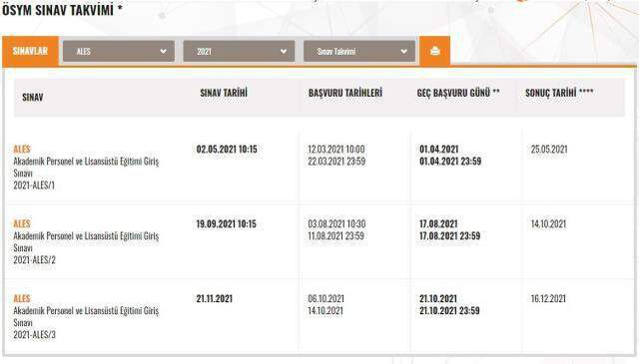Click application start date 03.08.2021 10:30
The image size is (639, 364).
[x=336, y=224]
